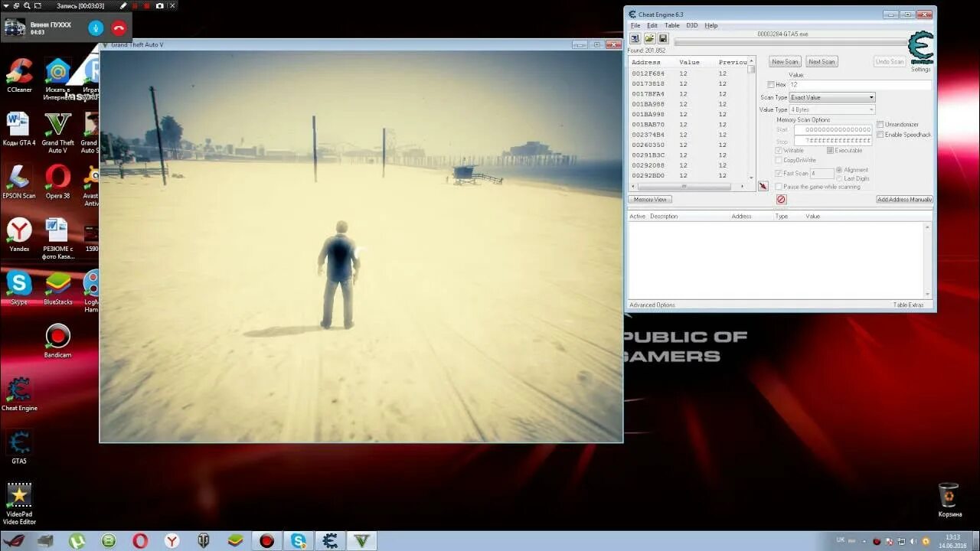Click the address list vertical scrollbar
Screen dimensions: 980x551
click(x=751, y=119)
